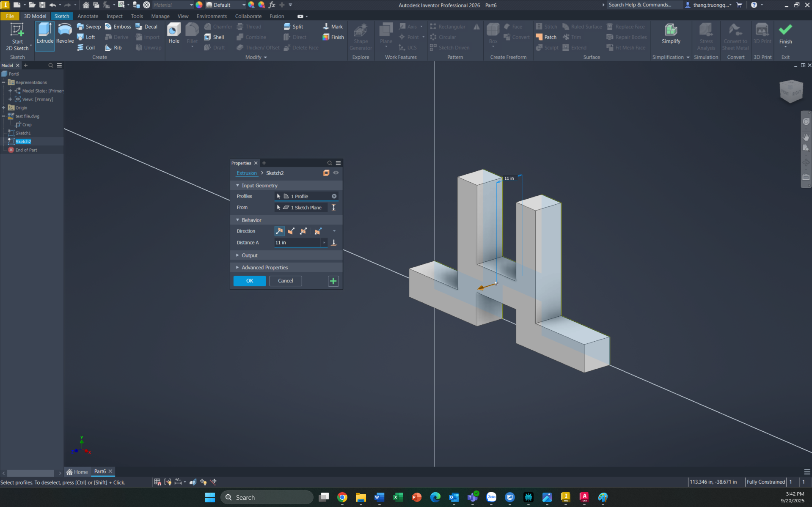Viewport: 812px width, 507px height.
Task: Open Google Chrome from the taskbar
Action: coord(342,497)
